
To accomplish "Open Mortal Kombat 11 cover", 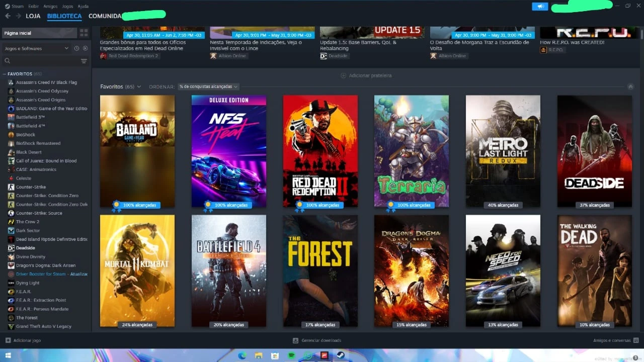I will pos(137,271).
